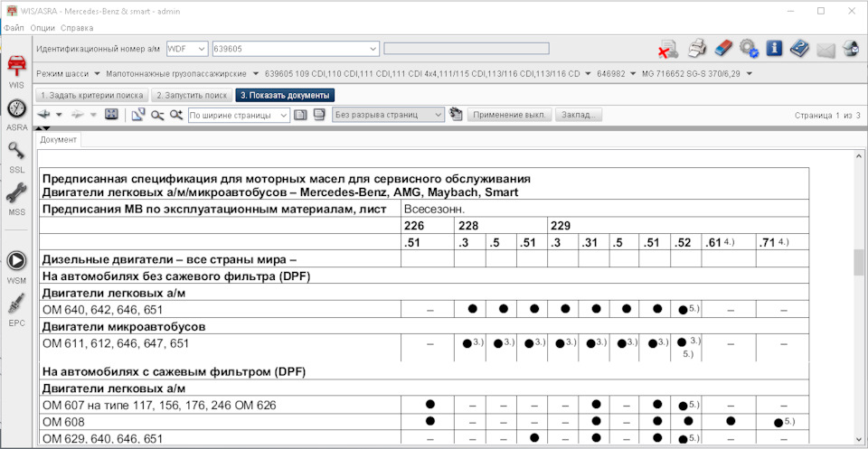The height and width of the screenshot is (449, 868).
Task: Open the Справка menu
Action: tap(77, 28)
